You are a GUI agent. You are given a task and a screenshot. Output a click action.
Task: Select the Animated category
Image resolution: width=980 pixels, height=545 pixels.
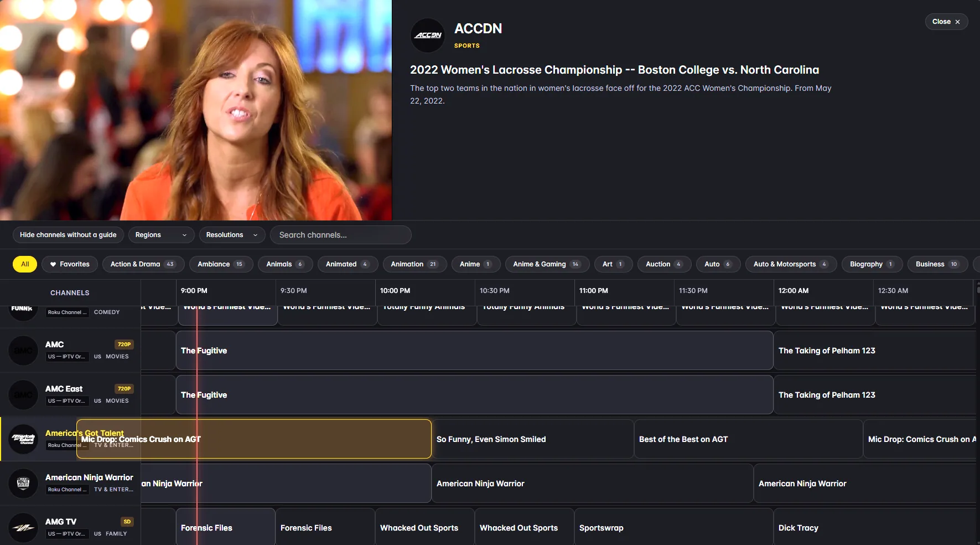click(x=348, y=264)
